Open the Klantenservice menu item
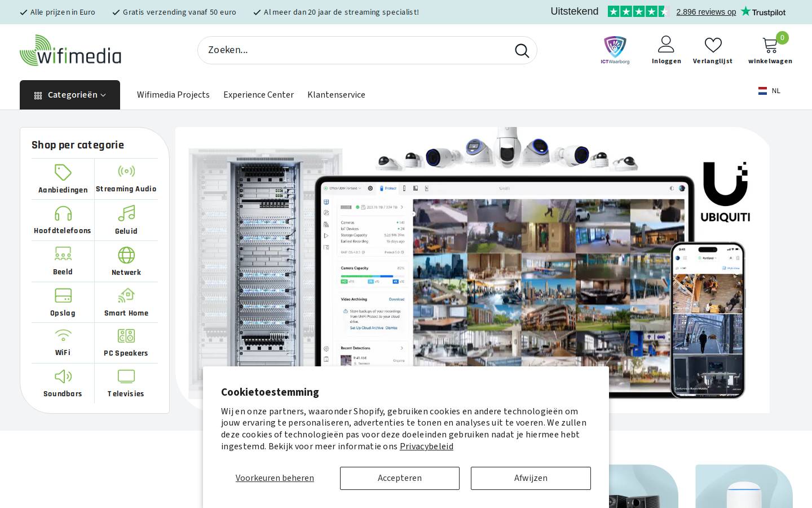The height and width of the screenshot is (508, 812). pyautogui.click(x=336, y=95)
